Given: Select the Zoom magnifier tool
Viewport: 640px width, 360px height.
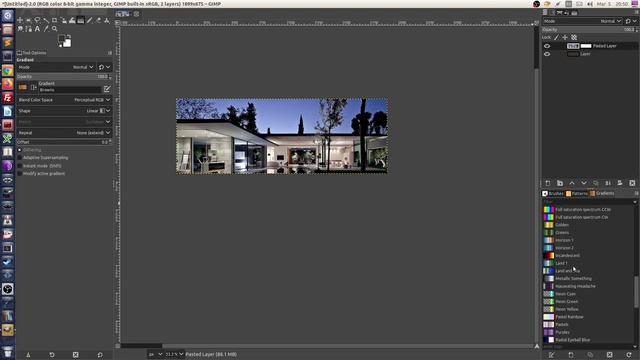Looking at the screenshot, I should pos(54,29).
